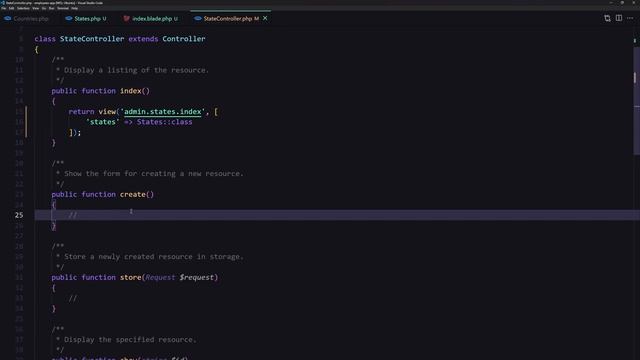This screenshot has width=640, height=360.
Task: Click the Controller parent class name
Action: click(x=184, y=39)
